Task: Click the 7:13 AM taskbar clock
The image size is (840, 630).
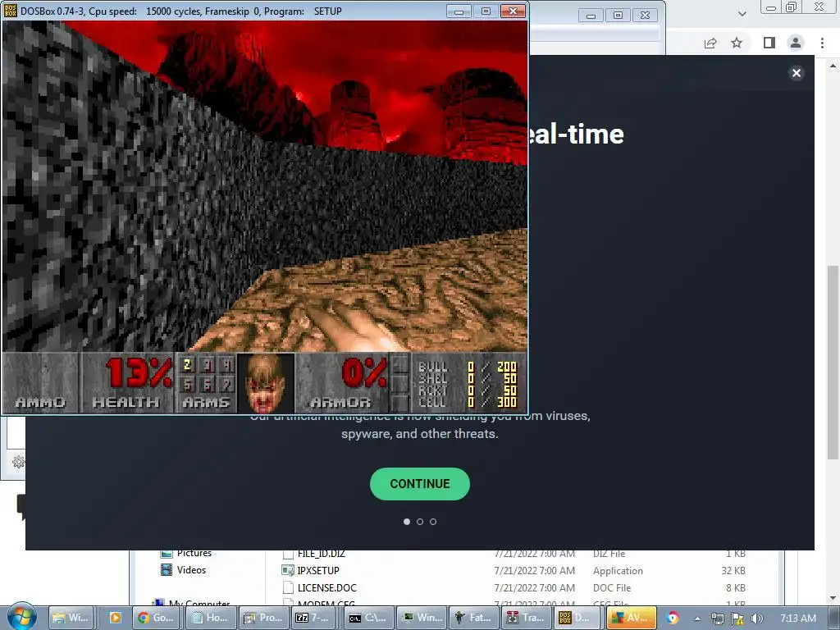Action: [x=798, y=619]
